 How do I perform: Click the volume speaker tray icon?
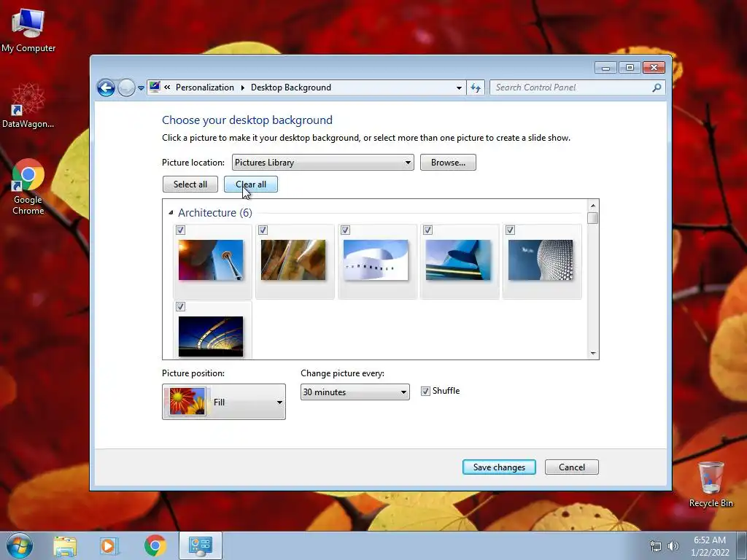[673, 546]
